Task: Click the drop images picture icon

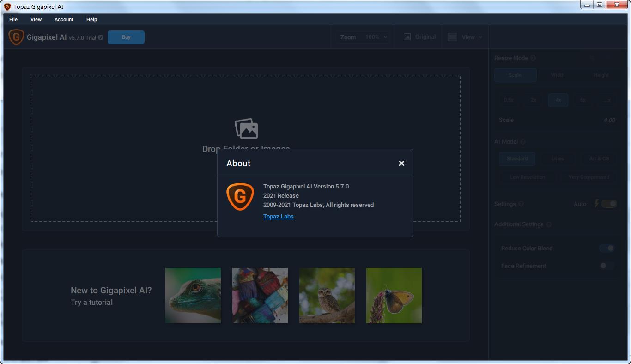Action: [x=246, y=128]
